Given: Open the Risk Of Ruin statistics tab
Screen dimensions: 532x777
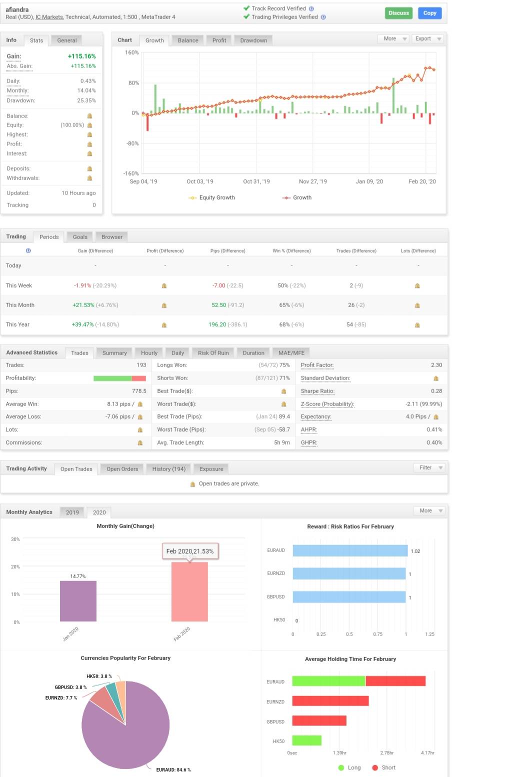Looking at the screenshot, I should [x=213, y=353].
